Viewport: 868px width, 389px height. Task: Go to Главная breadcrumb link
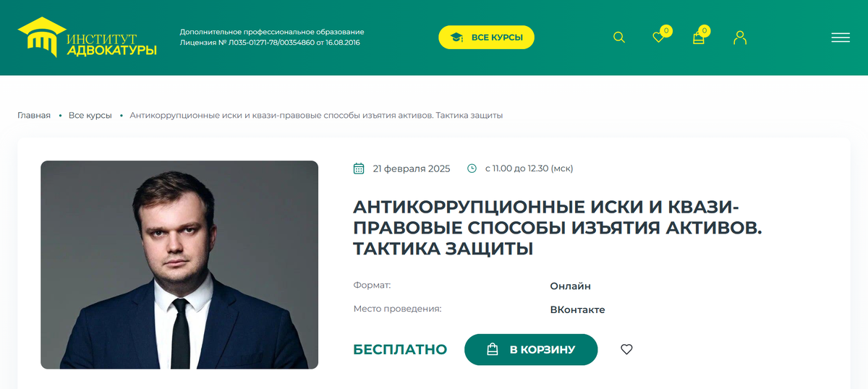34,116
